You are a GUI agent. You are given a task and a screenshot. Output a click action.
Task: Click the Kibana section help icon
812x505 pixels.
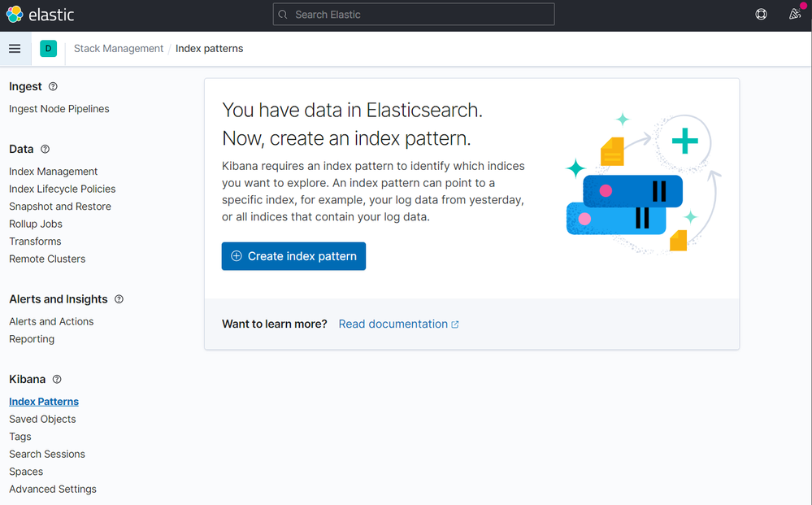point(57,379)
